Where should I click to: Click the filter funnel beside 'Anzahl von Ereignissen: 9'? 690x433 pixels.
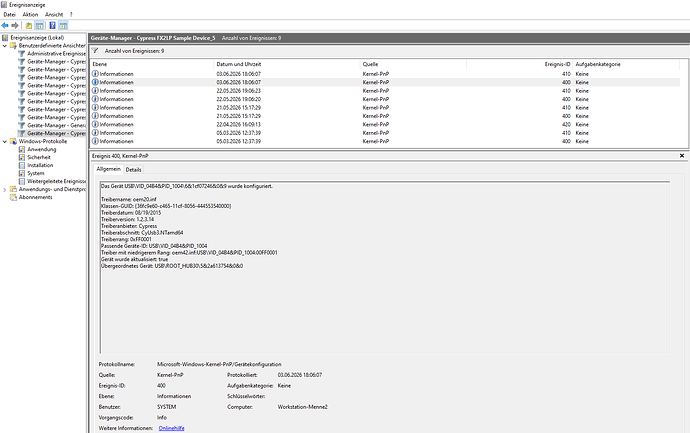pyautogui.click(x=95, y=51)
